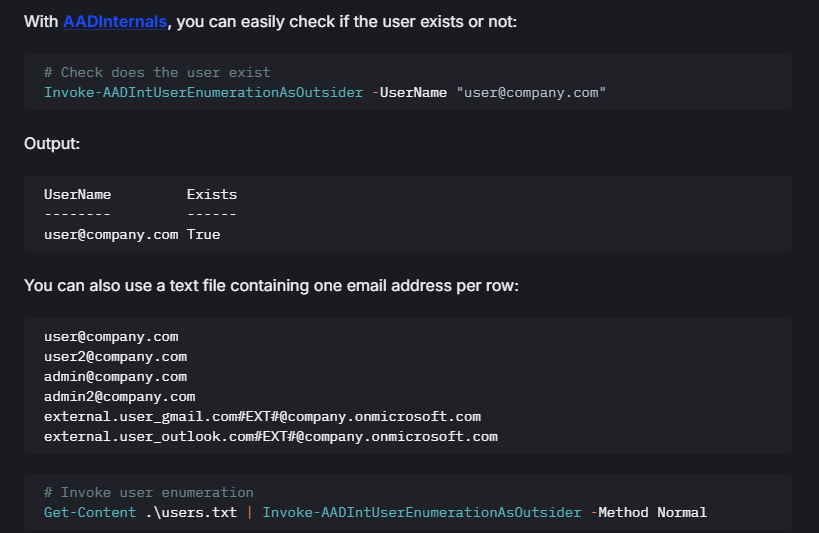
Task: Click the Get-Content command keyword
Action: (90, 512)
